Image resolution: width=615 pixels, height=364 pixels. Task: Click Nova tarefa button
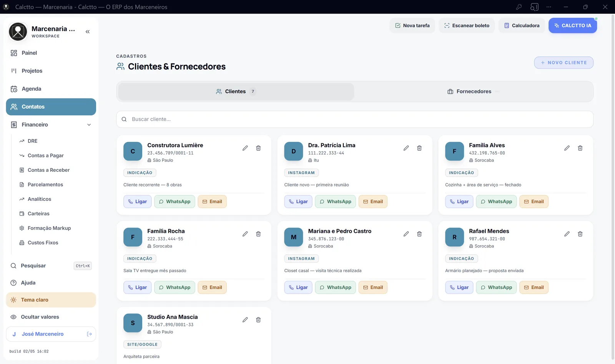(412, 25)
